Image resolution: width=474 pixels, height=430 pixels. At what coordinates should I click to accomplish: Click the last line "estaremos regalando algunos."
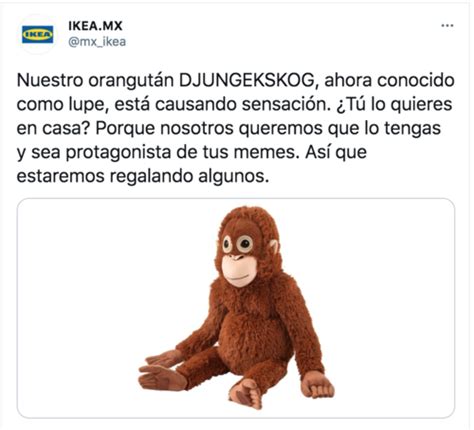tap(143, 177)
